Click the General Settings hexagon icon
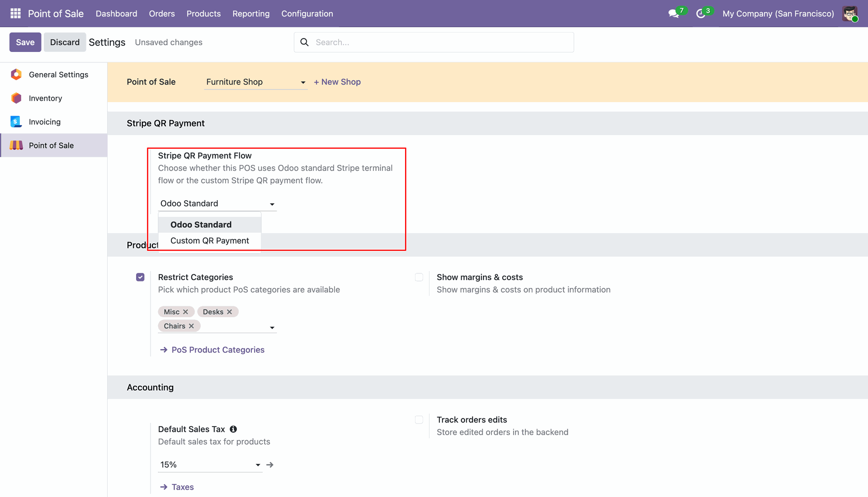The height and width of the screenshot is (497, 868). click(16, 75)
